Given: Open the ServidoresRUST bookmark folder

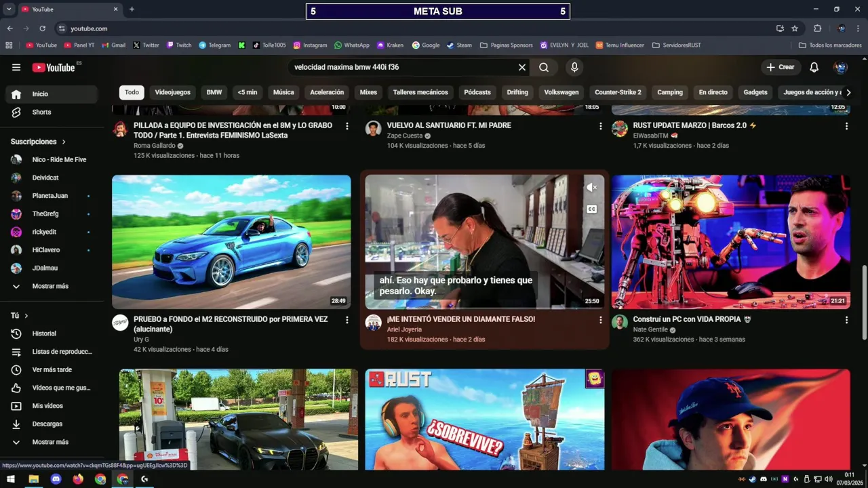Looking at the screenshot, I should click(677, 45).
